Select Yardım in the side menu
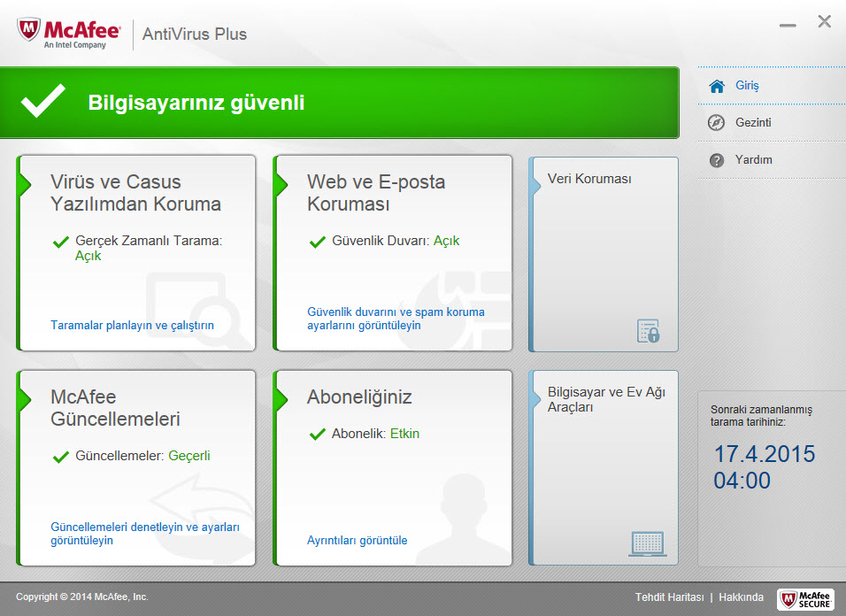This screenshot has height=616, width=846. click(x=753, y=160)
